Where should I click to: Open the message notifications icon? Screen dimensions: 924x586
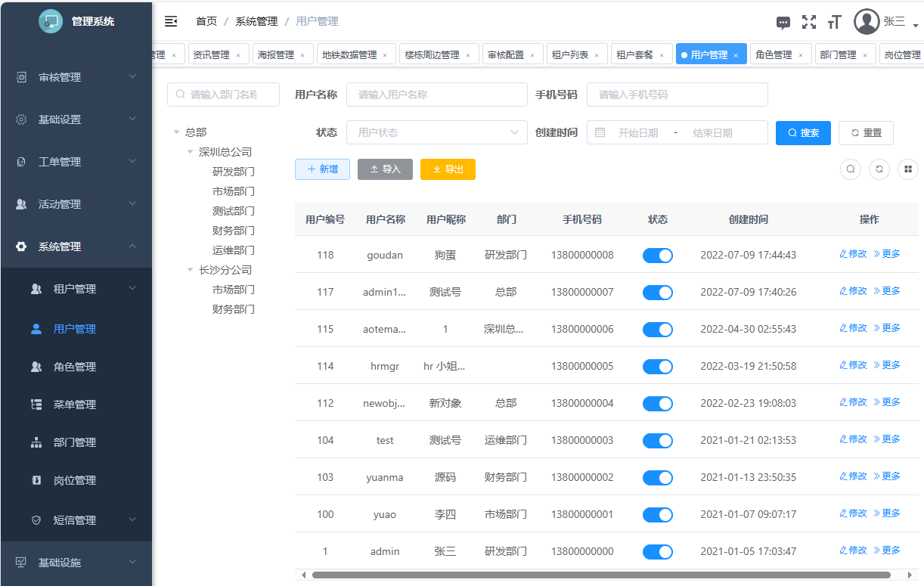(783, 23)
